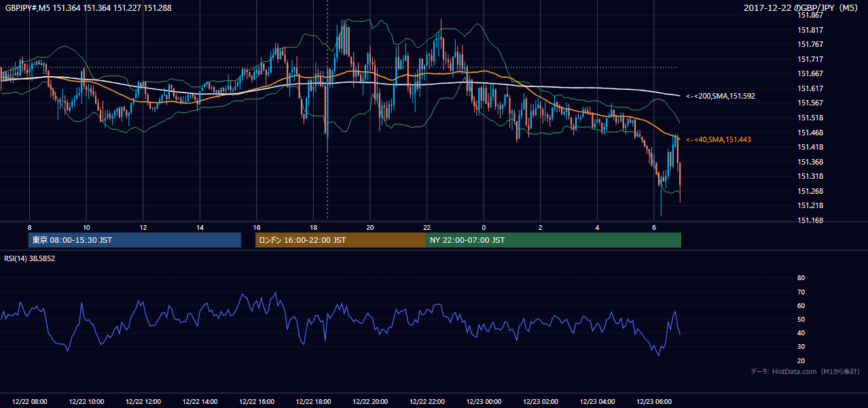This screenshot has height=408, width=868.
Task: Click the 12/22 16:00 date label
Action: click(x=257, y=402)
